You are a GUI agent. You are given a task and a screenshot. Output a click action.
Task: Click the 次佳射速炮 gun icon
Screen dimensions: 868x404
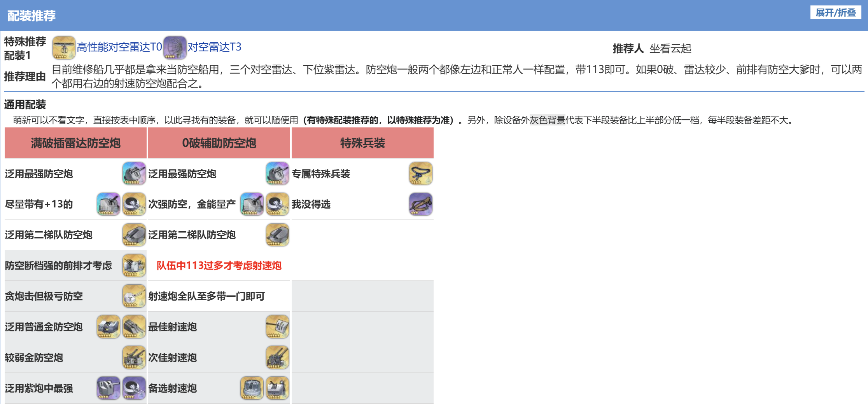(277, 357)
